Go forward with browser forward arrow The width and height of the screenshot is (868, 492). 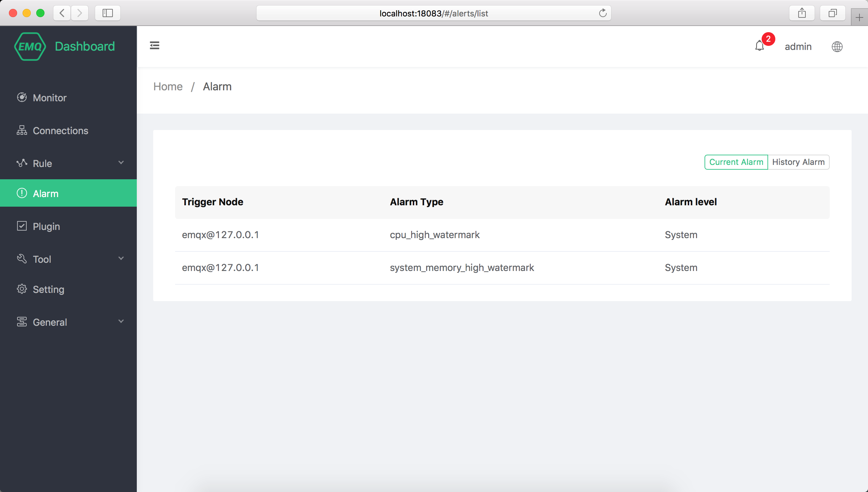click(x=80, y=13)
